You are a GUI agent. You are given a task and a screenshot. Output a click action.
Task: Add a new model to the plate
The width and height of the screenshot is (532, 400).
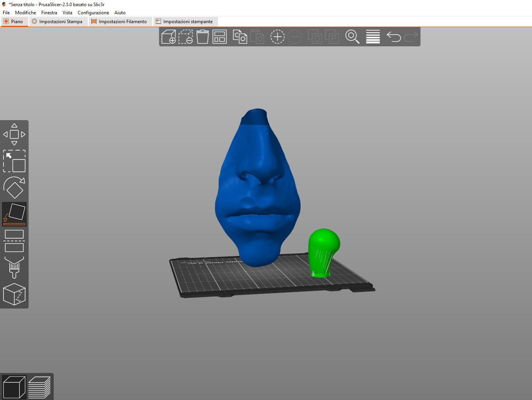tap(168, 37)
